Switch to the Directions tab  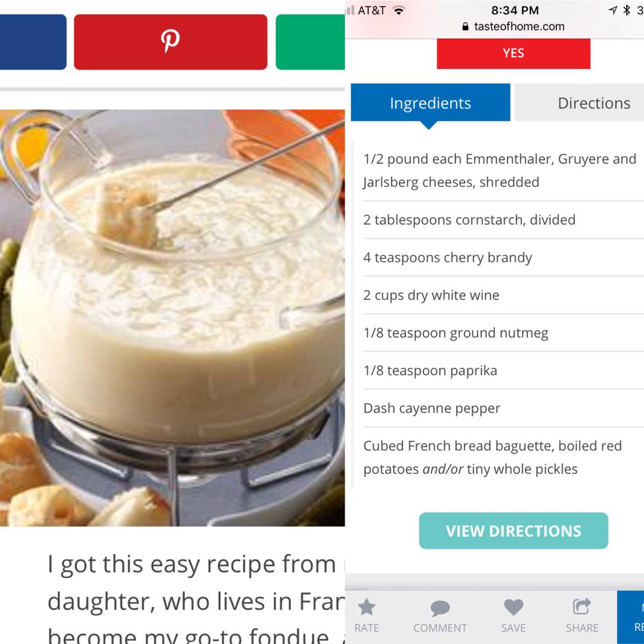579,103
